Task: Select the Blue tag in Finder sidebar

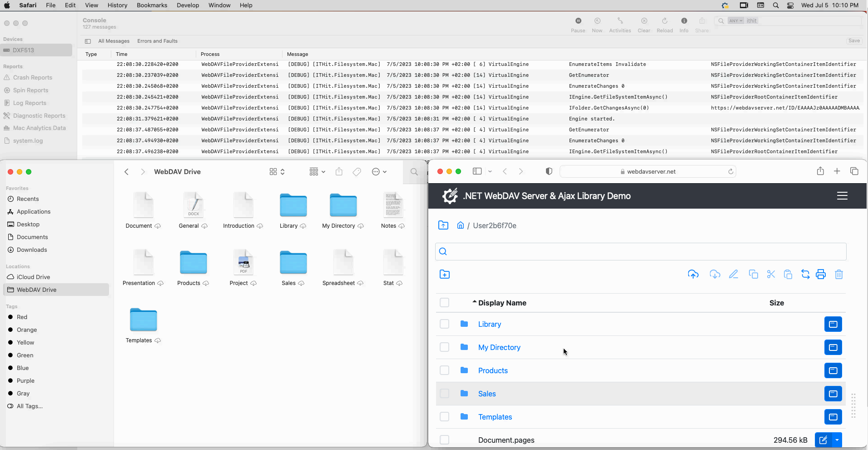Action: pos(23,368)
